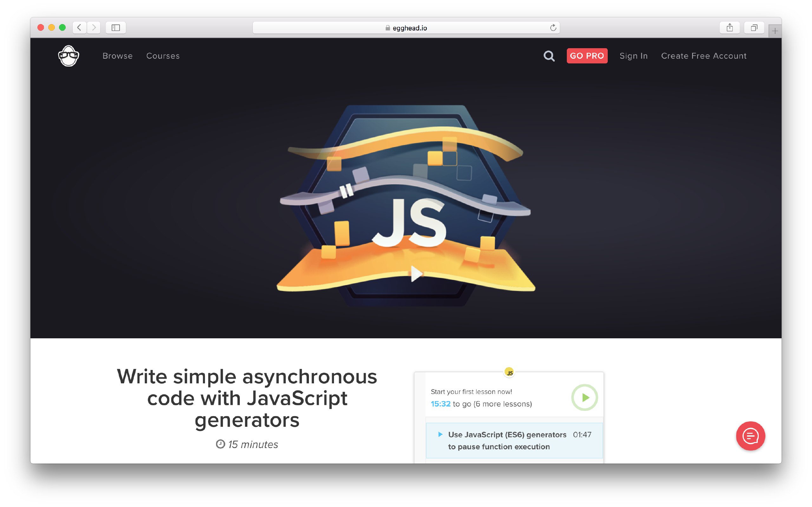812x507 pixels.
Task: Close the Safari window with red button
Action: [x=41, y=28]
